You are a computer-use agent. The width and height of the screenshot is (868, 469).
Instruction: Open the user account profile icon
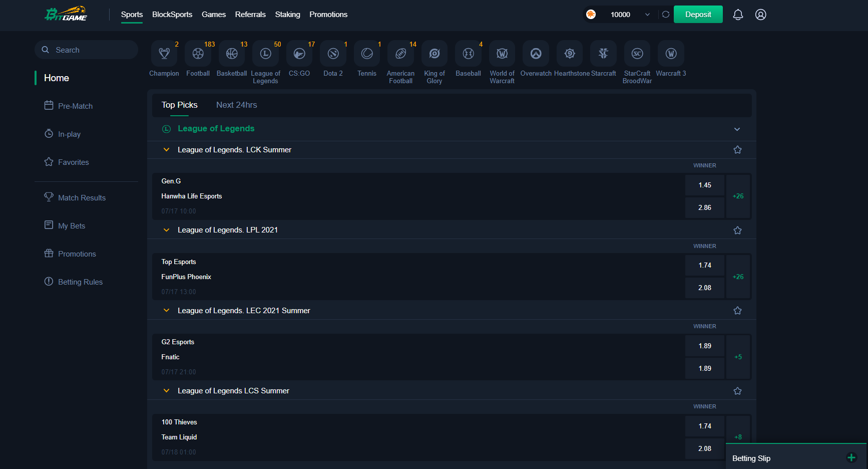coord(761,15)
